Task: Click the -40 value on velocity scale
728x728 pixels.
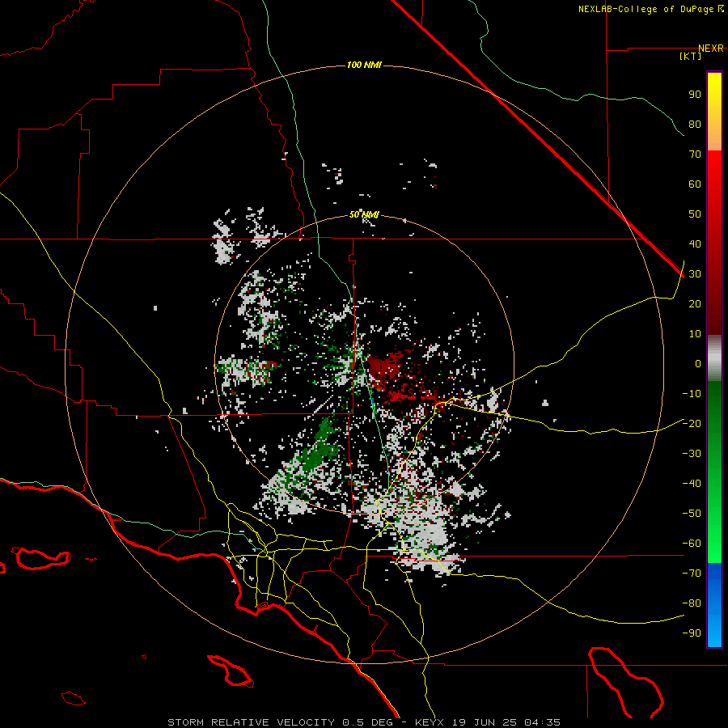Action: (692, 484)
